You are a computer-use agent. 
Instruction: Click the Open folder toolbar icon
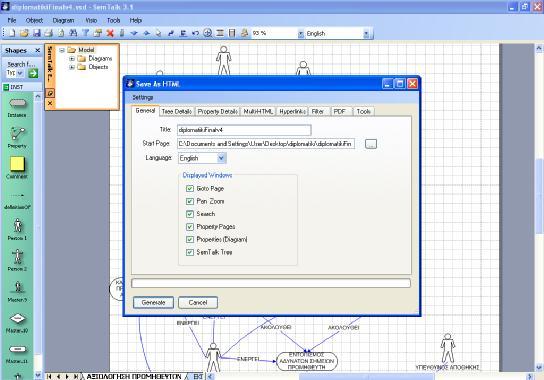pos(24,33)
